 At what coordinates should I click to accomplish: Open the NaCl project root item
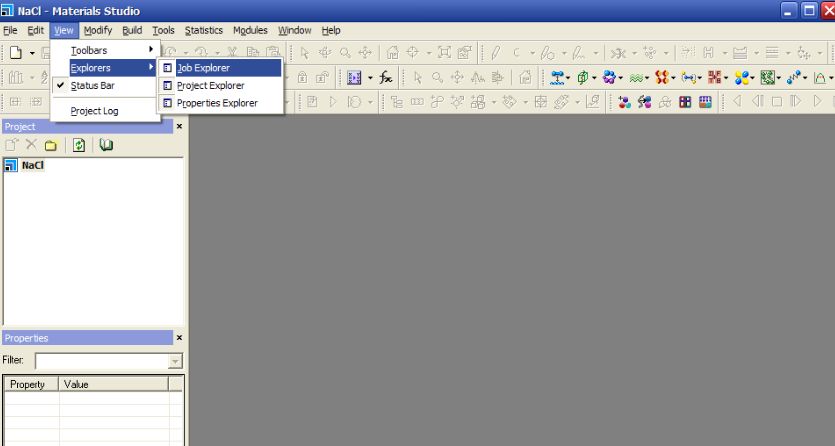pyautogui.click(x=32, y=165)
